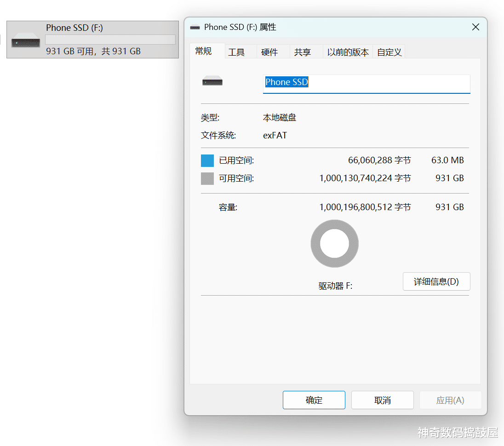The width and height of the screenshot is (504, 446).
Task: Click the '931 GB 可用, 共 931 GB' text
Action: 93,51
